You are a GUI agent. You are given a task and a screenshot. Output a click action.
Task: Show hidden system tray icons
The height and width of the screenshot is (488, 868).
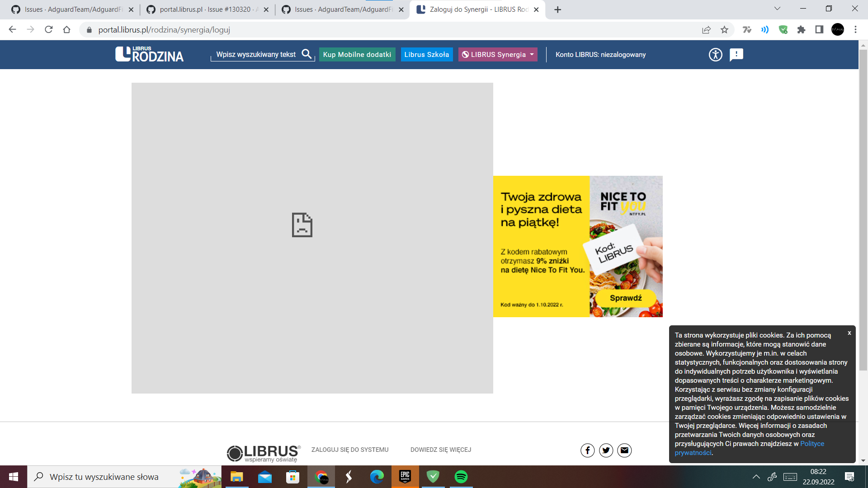pyautogui.click(x=756, y=477)
